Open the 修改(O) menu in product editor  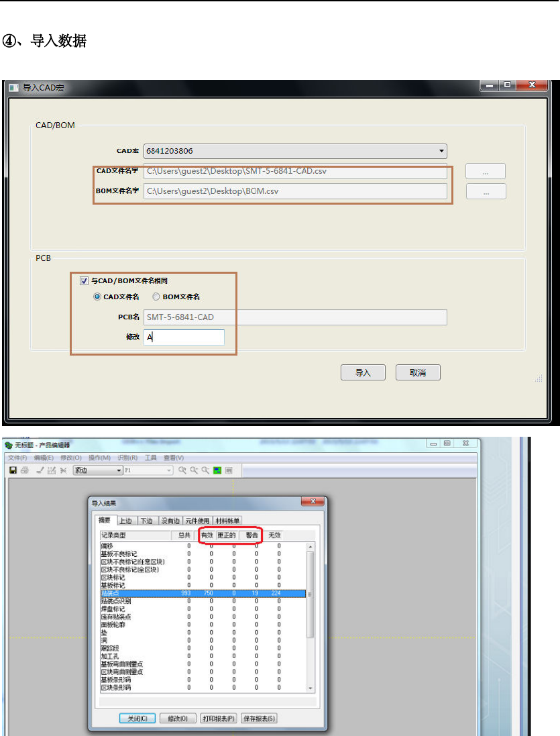pos(71,458)
